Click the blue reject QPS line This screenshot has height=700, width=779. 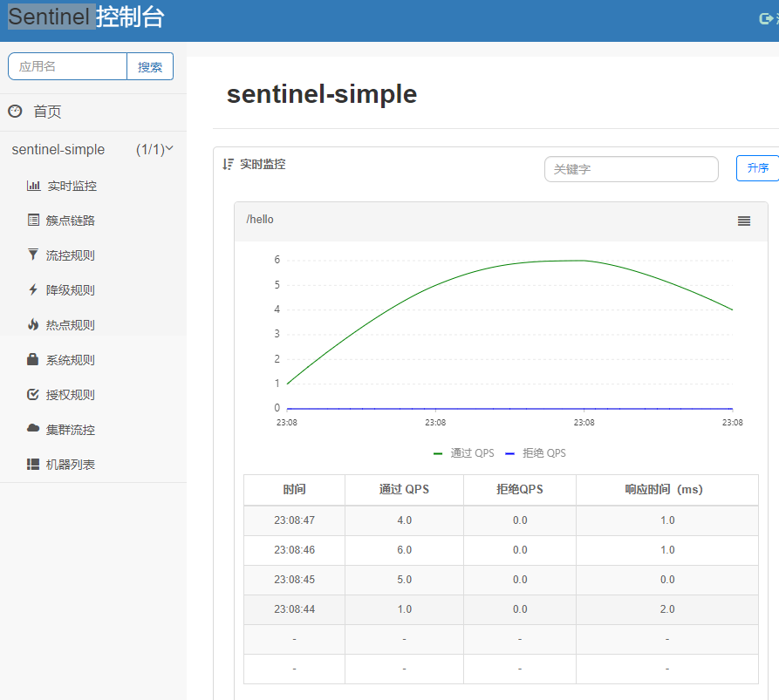509,409
